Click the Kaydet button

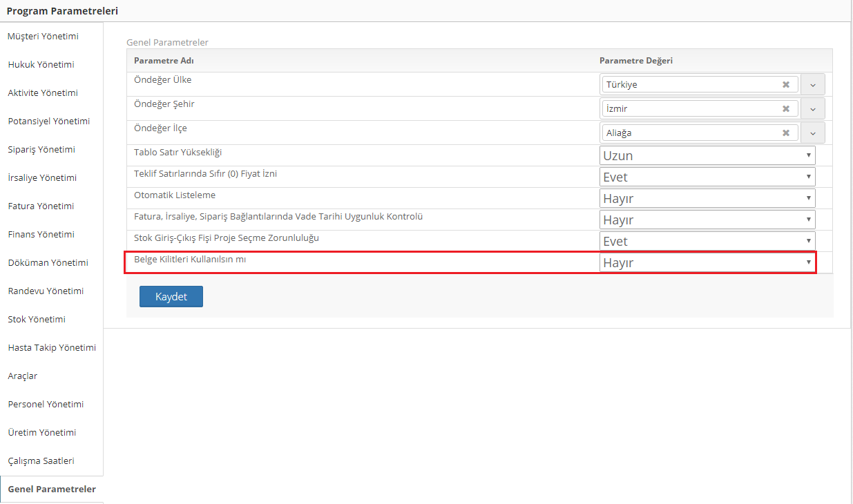(x=171, y=296)
